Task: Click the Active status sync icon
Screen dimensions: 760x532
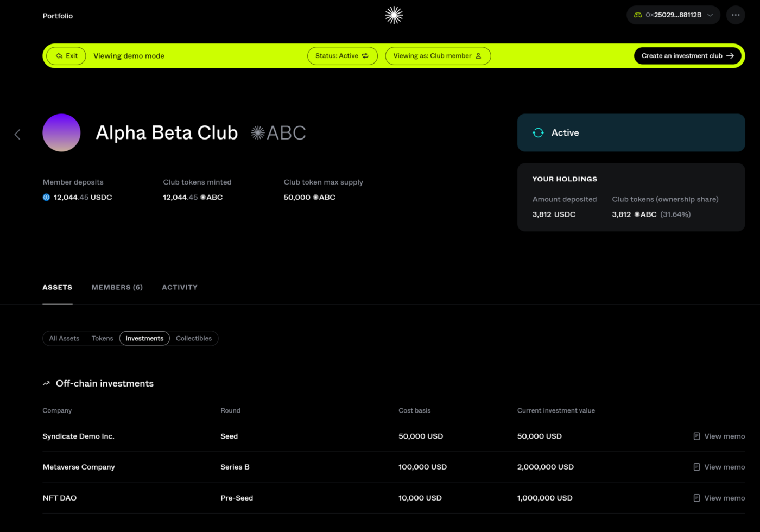Action: click(x=538, y=132)
